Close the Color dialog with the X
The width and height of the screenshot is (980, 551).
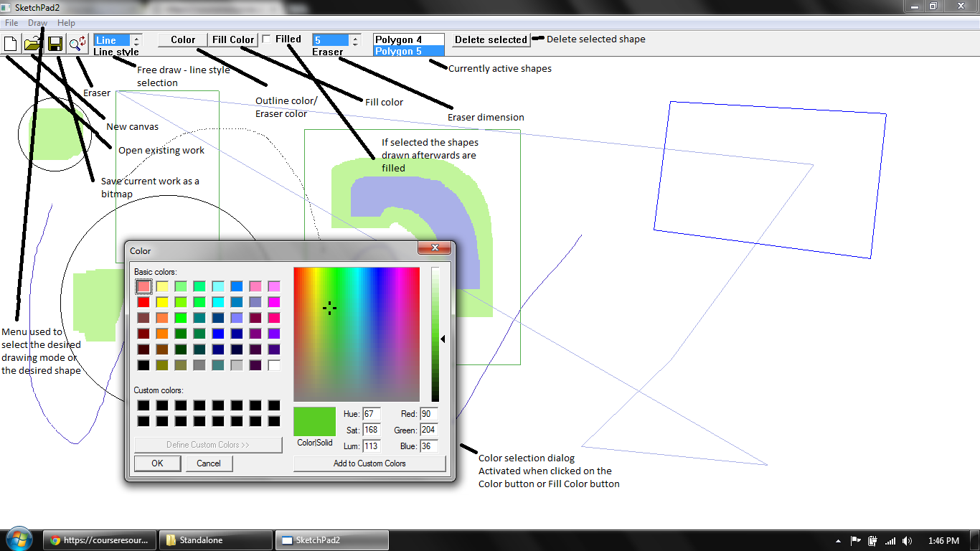[x=435, y=248]
